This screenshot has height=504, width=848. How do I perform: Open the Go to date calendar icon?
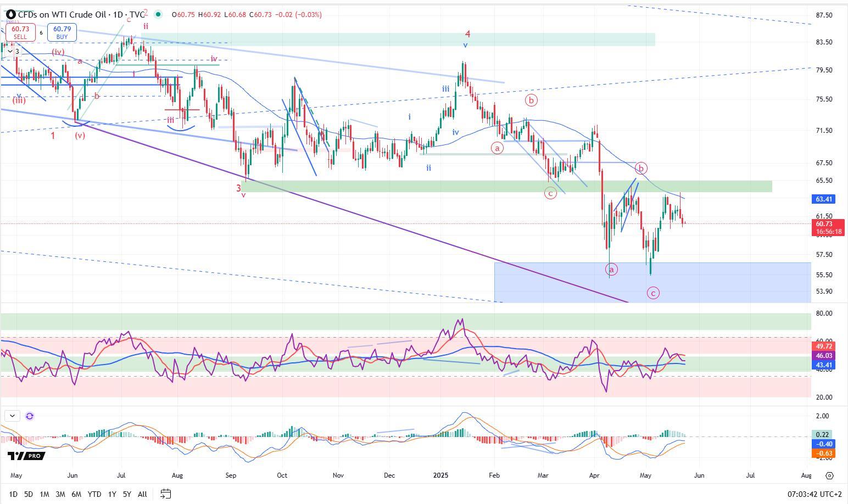(x=165, y=494)
